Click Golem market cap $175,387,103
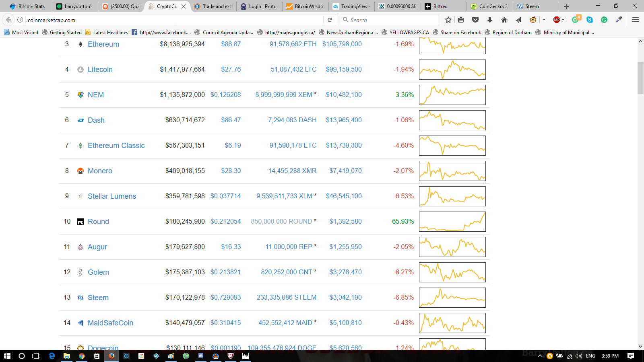This screenshot has height=362, width=644. pos(185,272)
